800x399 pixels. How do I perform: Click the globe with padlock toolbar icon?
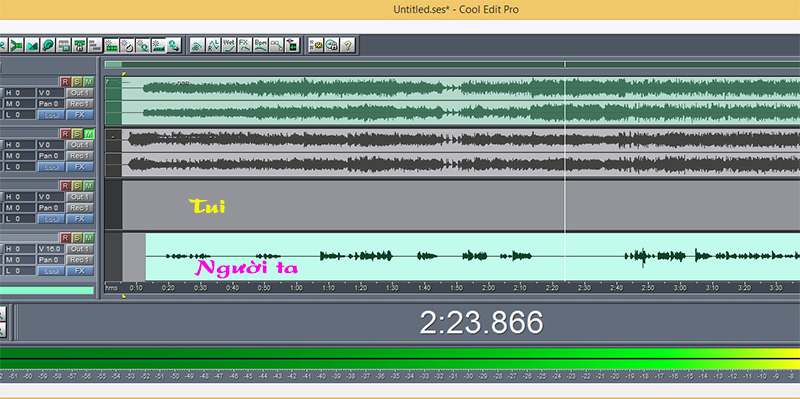332,45
